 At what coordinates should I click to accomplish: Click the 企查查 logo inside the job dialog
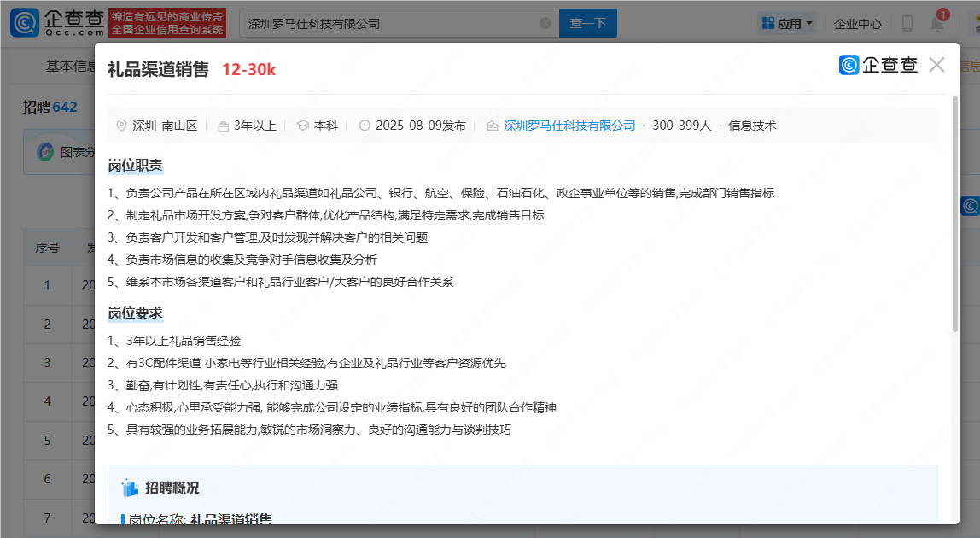pyautogui.click(x=878, y=64)
